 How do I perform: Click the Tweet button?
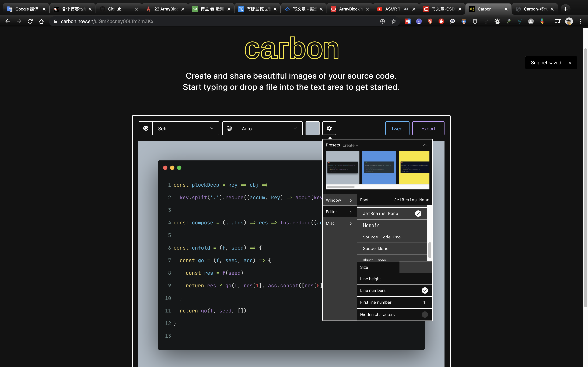click(x=397, y=128)
